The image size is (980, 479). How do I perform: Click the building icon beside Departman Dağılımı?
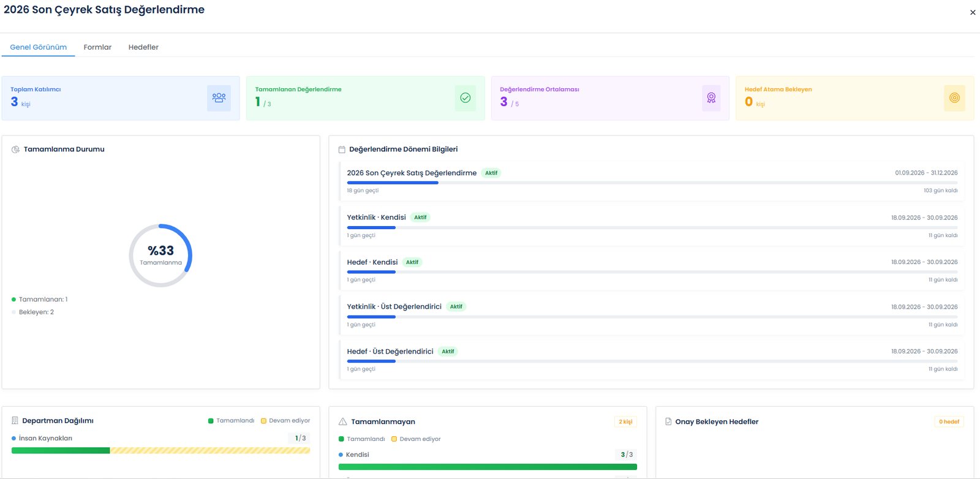pyautogui.click(x=15, y=421)
